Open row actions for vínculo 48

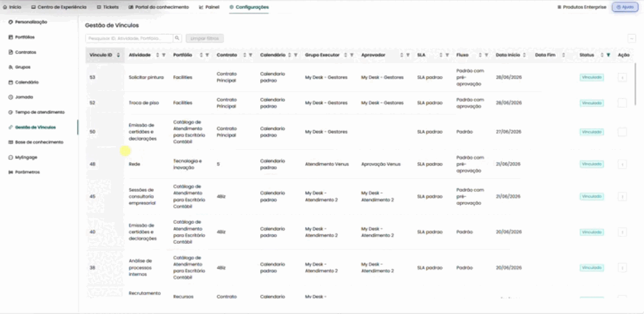[622, 164]
